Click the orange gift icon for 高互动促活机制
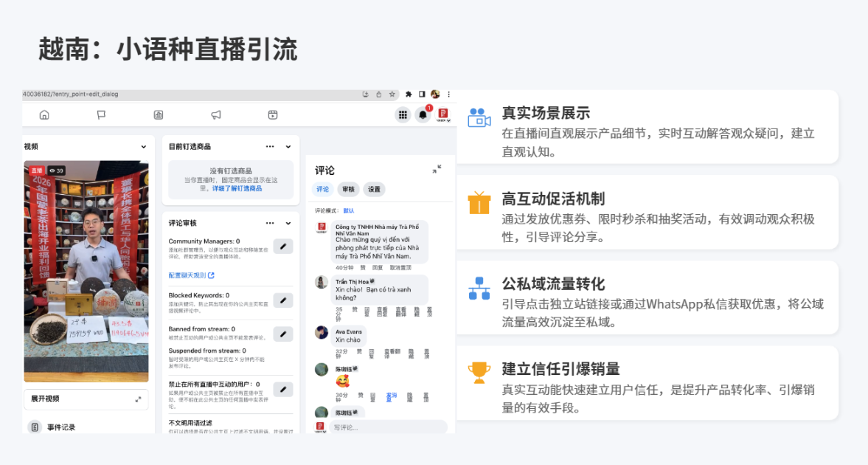This screenshot has width=868, height=465. [479, 203]
